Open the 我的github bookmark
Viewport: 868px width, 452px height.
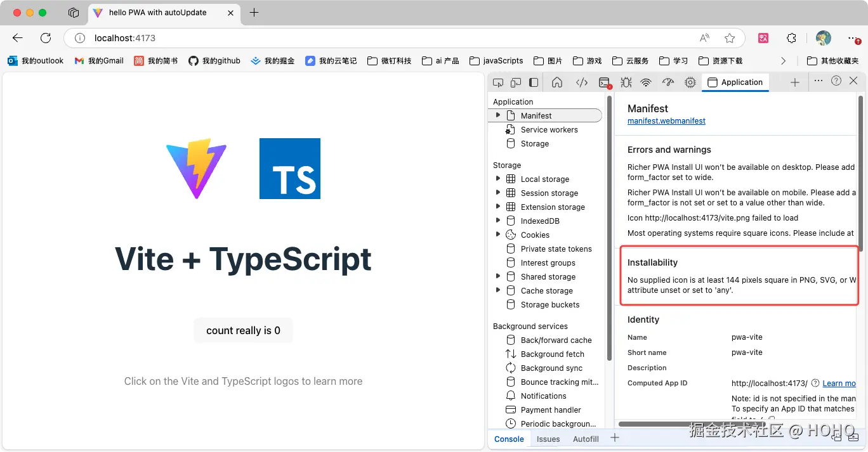click(214, 61)
